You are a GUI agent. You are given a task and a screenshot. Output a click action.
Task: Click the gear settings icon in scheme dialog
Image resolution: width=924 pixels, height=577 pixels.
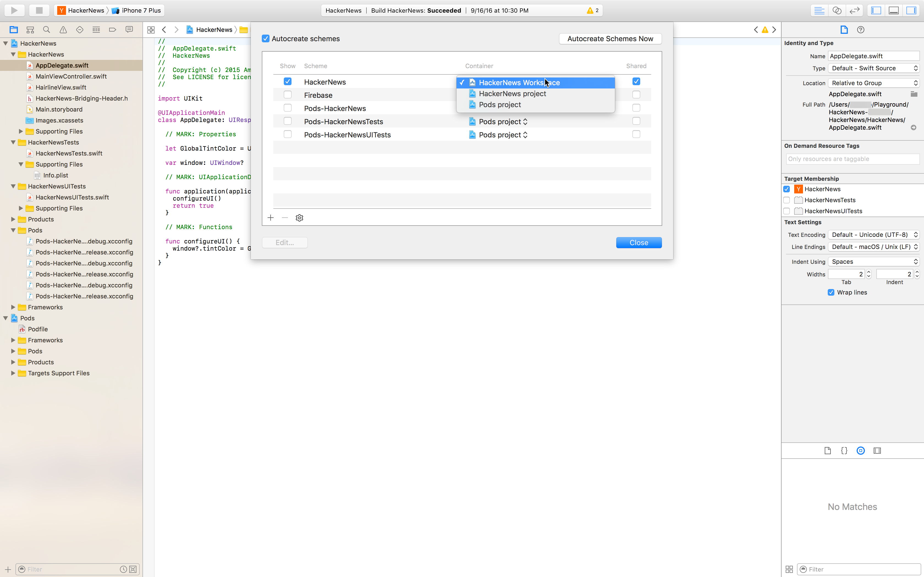(x=299, y=217)
